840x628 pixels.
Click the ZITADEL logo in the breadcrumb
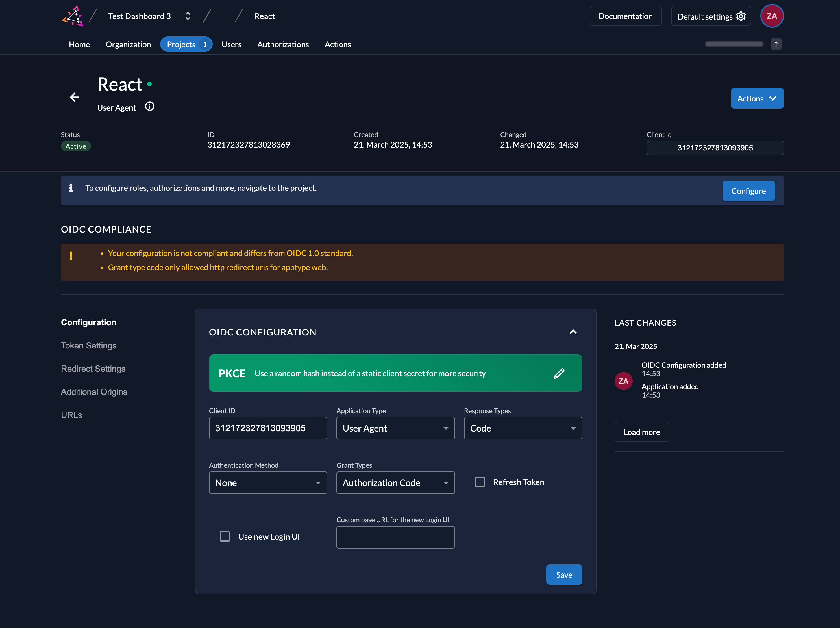73,16
